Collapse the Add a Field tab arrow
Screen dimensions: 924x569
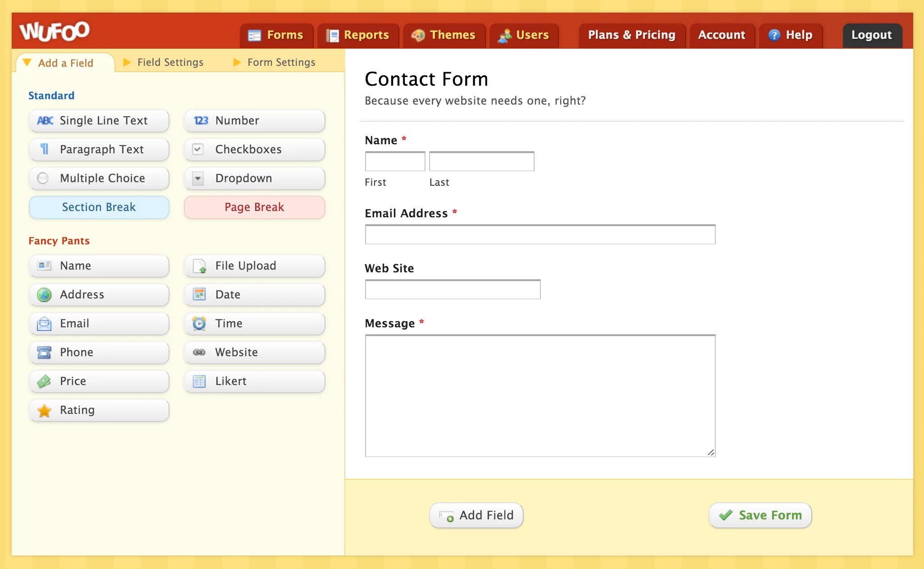(27, 62)
